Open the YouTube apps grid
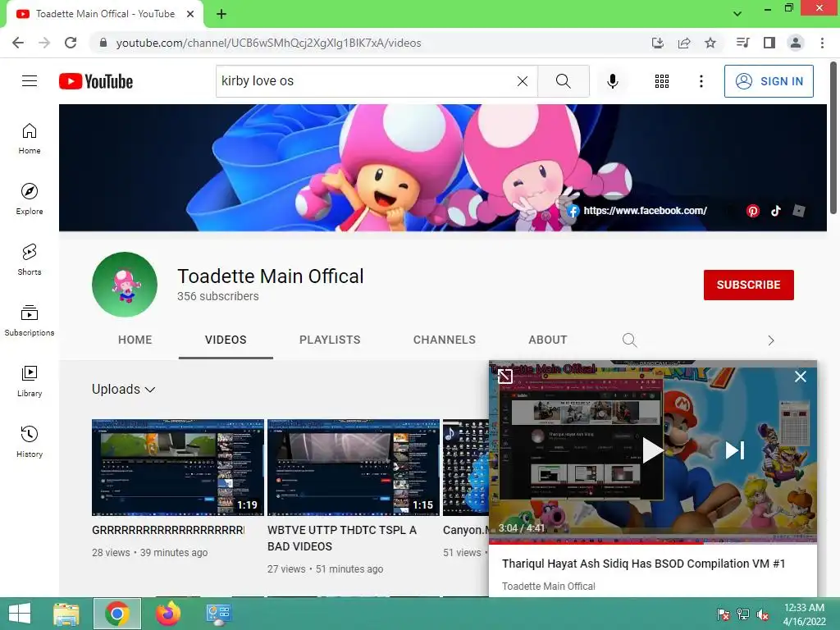The image size is (840, 630). point(662,81)
